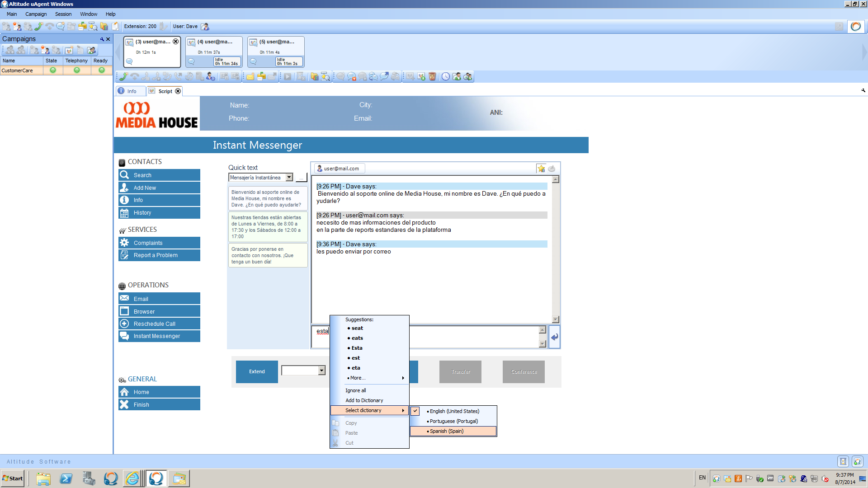Click the Reschedule Call icon
The width and height of the screenshot is (868, 488).
[x=123, y=324]
